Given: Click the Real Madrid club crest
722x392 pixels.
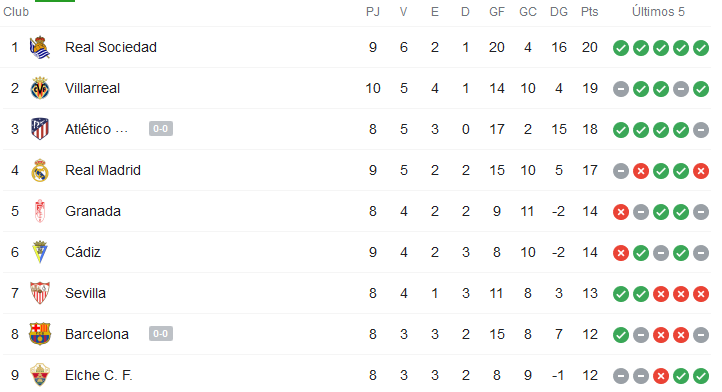Looking at the screenshot, I should [x=40, y=170].
